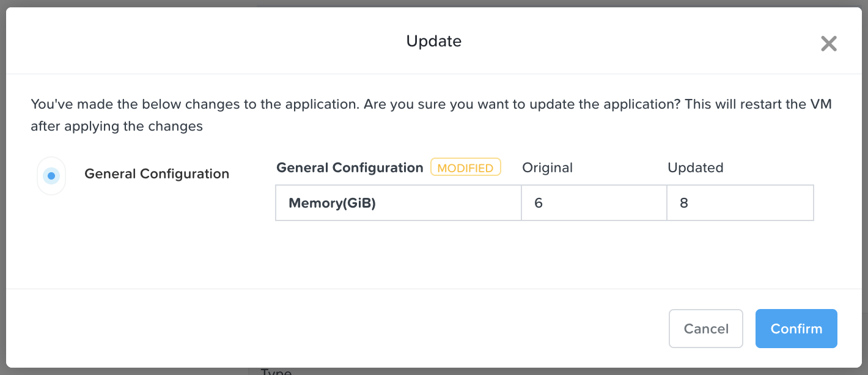Select the General Configuration radio button
The image size is (868, 375).
pos(51,176)
